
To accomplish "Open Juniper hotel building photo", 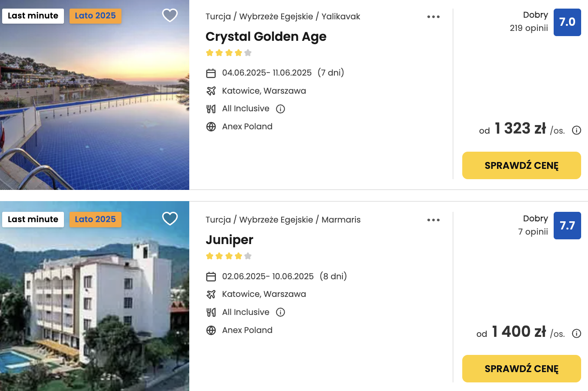I will (94, 309).
